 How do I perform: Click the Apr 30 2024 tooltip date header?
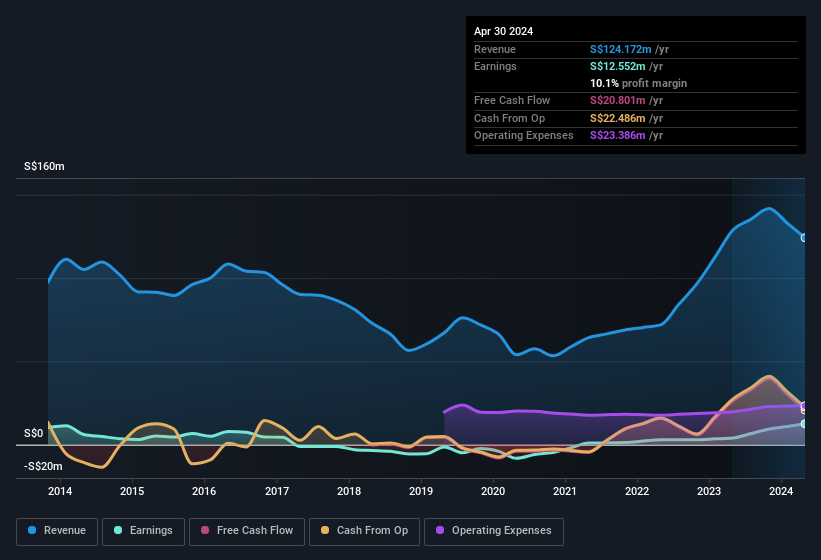coord(504,31)
